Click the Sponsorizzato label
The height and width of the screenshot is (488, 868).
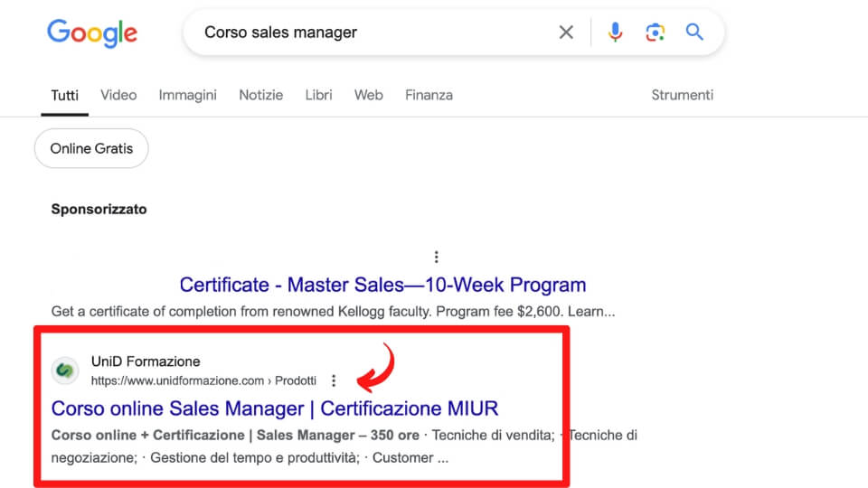99,209
